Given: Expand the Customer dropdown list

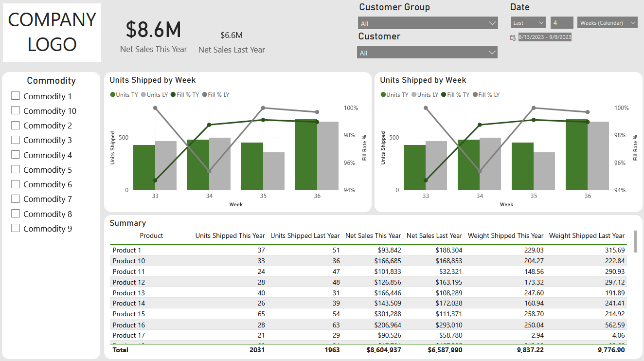Looking at the screenshot, I should point(428,53).
